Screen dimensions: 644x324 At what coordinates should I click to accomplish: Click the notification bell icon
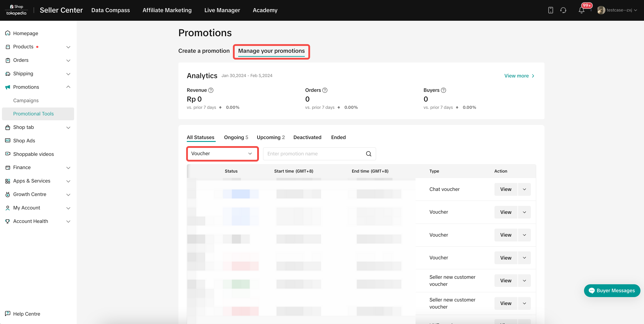tap(581, 10)
